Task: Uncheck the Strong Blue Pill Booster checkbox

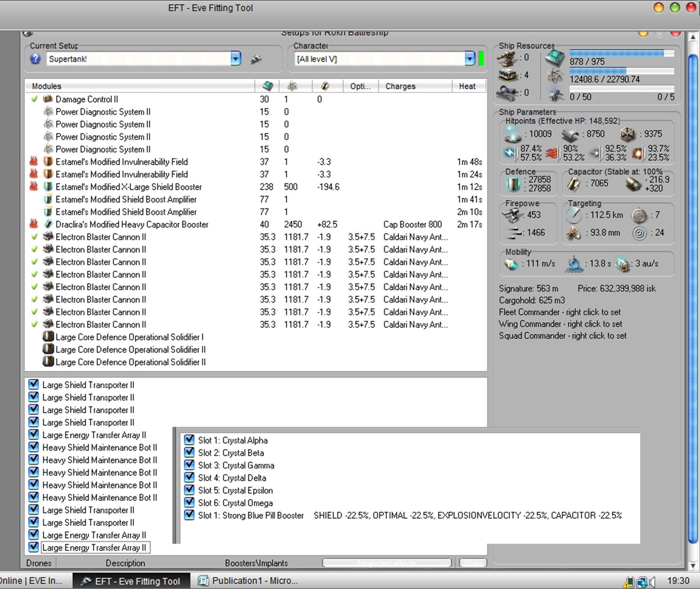Action: (189, 515)
